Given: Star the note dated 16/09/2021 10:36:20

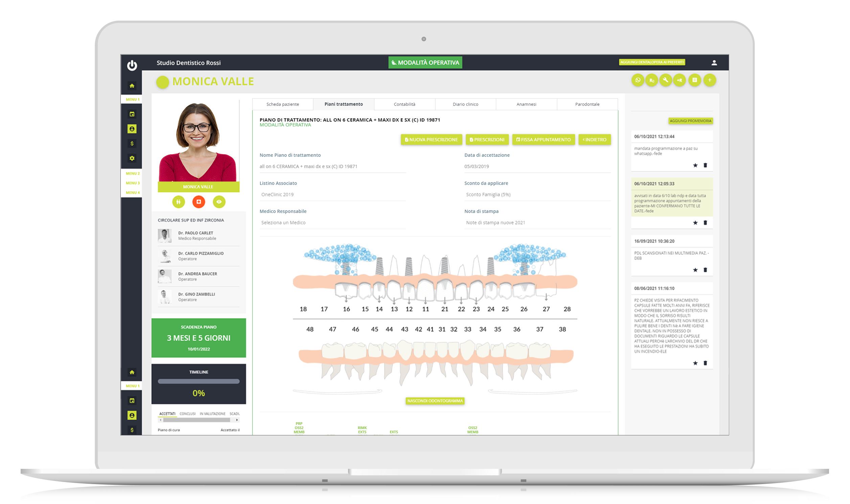Looking at the screenshot, I should (695, 270).
